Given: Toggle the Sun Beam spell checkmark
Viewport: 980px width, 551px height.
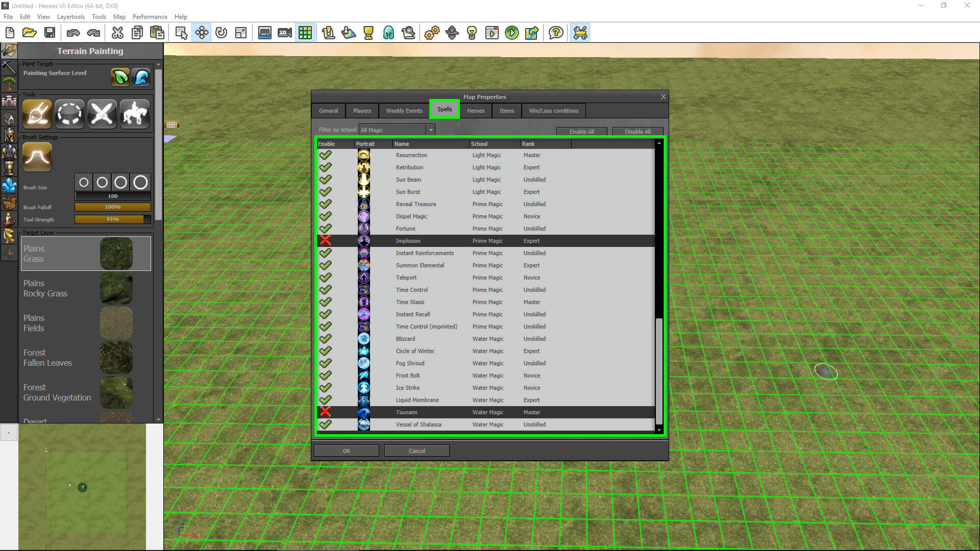Looking at the screenshot, I should (x=325, y=180).
